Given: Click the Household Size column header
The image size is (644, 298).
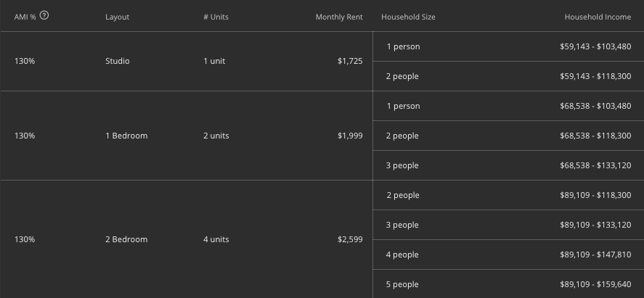Looking at the screenshot, I should tap(408, 17).
